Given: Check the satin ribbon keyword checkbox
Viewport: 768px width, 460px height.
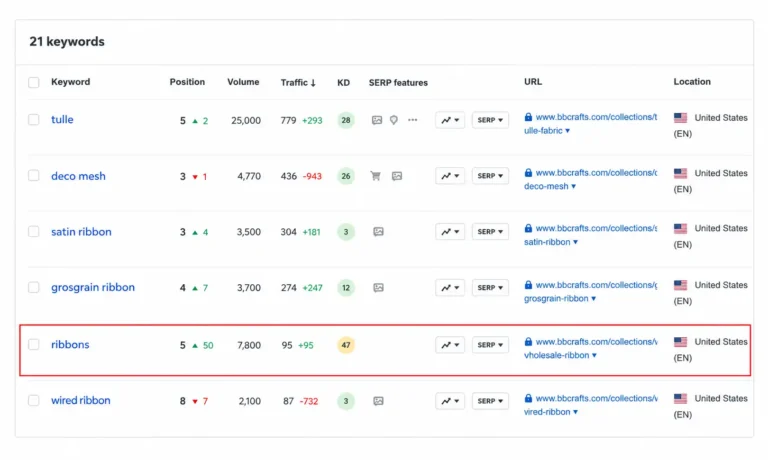Looking at the screenshot, I should click(33, 231).
